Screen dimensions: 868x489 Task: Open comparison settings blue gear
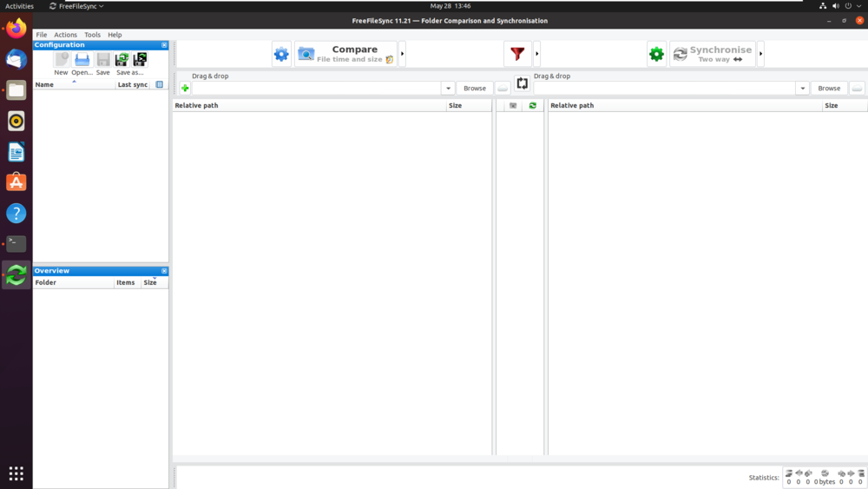pos(281,54)
